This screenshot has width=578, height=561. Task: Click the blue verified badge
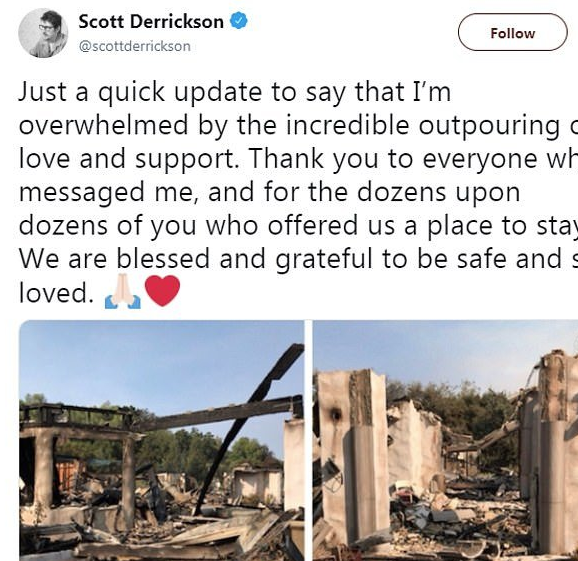tap(239, 21)
